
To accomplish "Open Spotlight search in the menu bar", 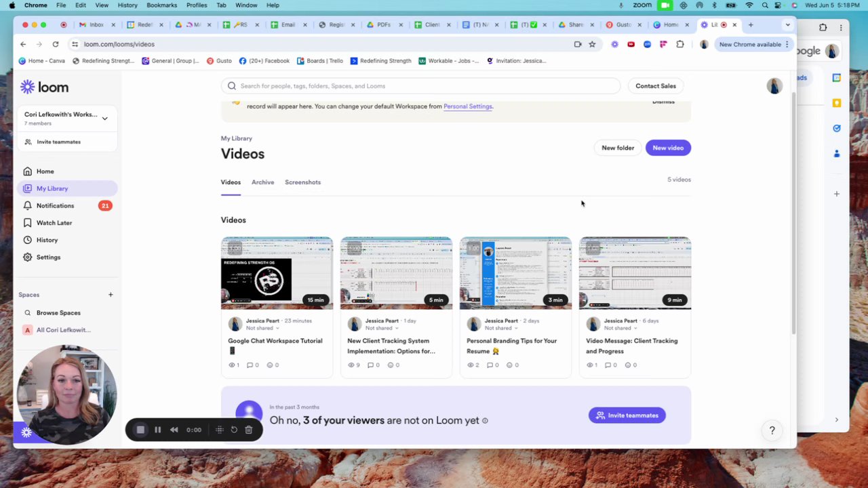I will [x=765, y=5].
